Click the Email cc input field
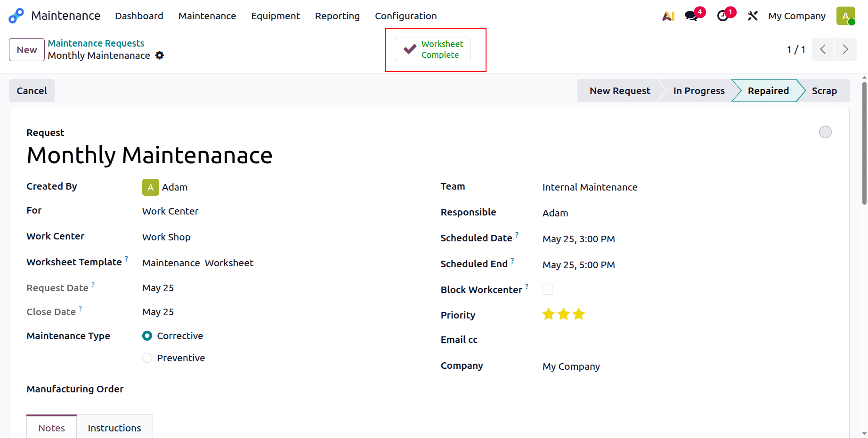Viewport: 868px width, 438px height. pyautogui.click(x=687, y=341)
